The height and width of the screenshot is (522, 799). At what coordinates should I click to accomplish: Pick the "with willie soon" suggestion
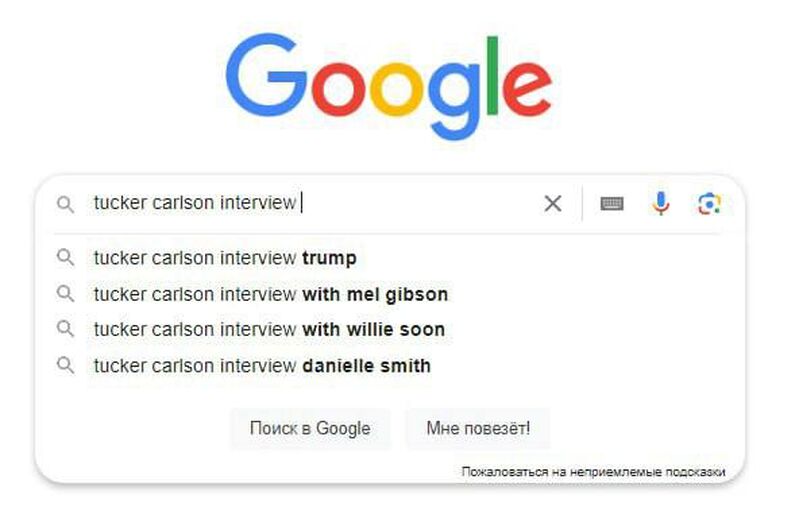point(269,329)
